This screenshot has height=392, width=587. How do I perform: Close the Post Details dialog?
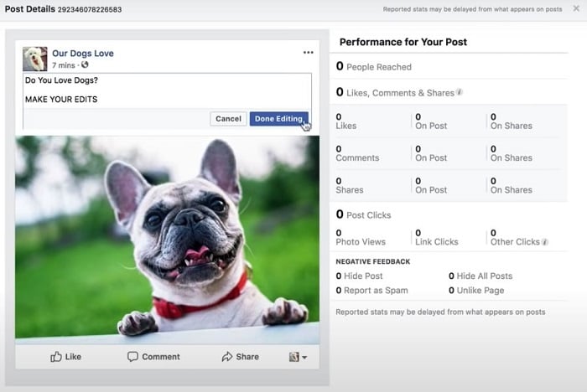pyautogui.click(x=576, y=8)
